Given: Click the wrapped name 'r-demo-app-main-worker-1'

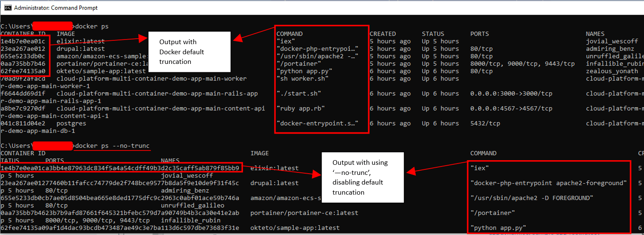Looking at the screenshot, I should pyautogui.click(x=45, y=86).
